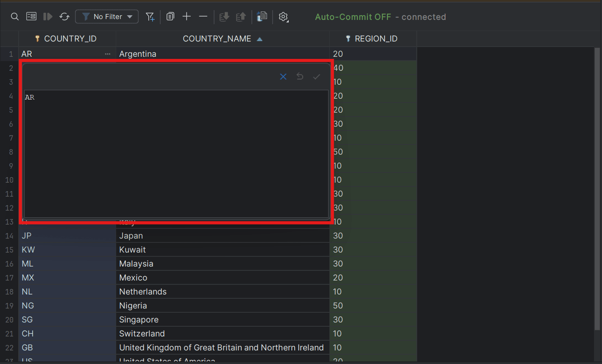602x364 pixels.
Task: Revert the AR cell value
Action: [300, 77]
